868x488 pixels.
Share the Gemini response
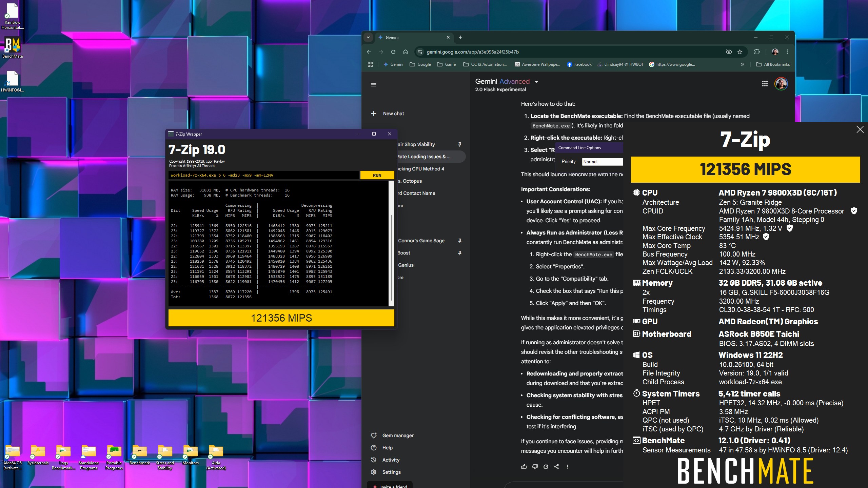[557, 467]
